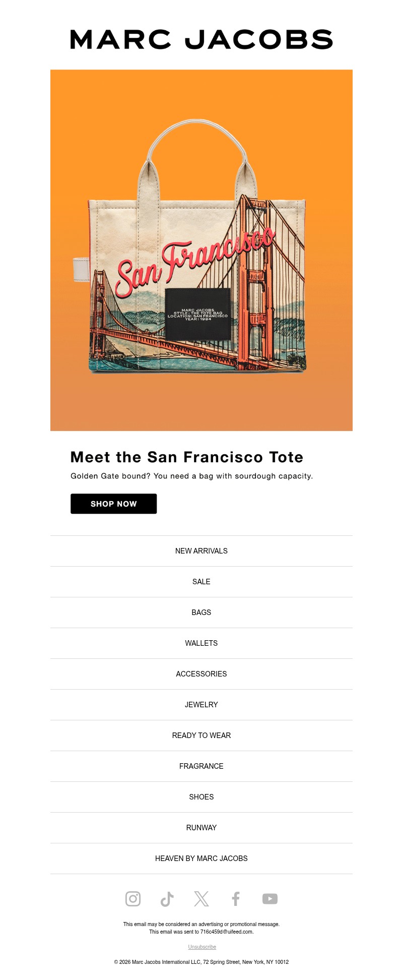Go to the FRAGRANCE category
The image size is (403, 980).
click(x=201, y=766)
